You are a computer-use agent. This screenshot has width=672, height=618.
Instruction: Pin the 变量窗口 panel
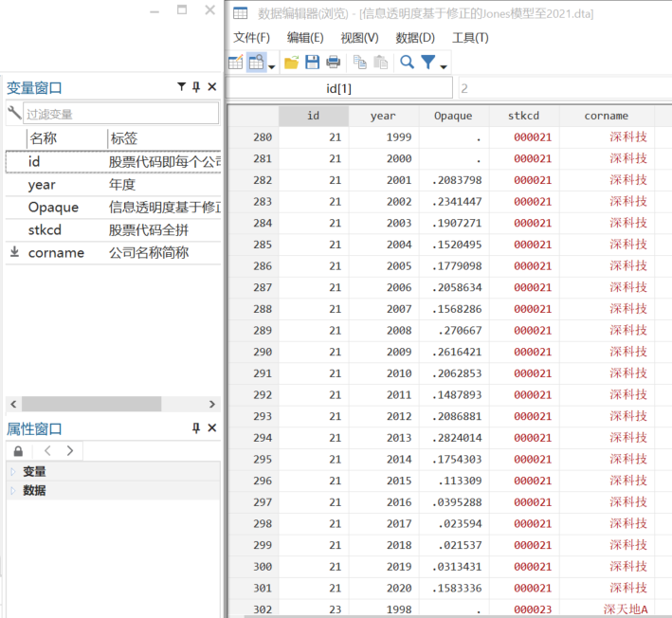click(x=196, y=87)
